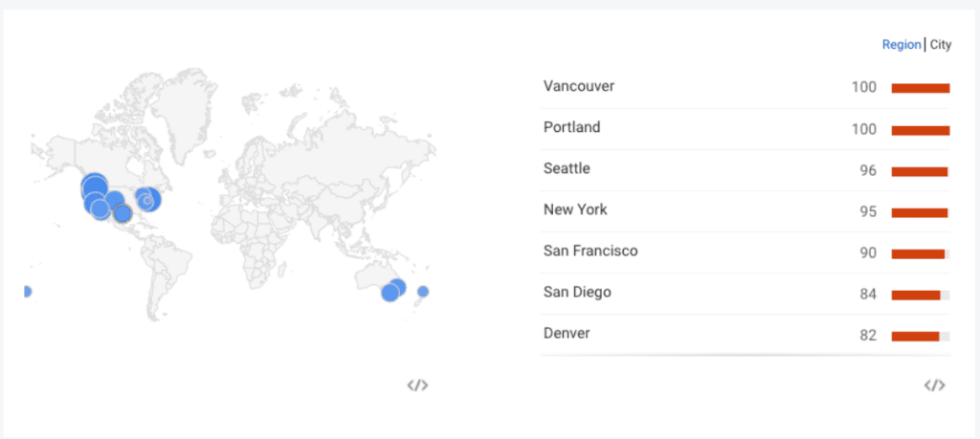Click the embed code icon below the city list

[x=934, y=385]
